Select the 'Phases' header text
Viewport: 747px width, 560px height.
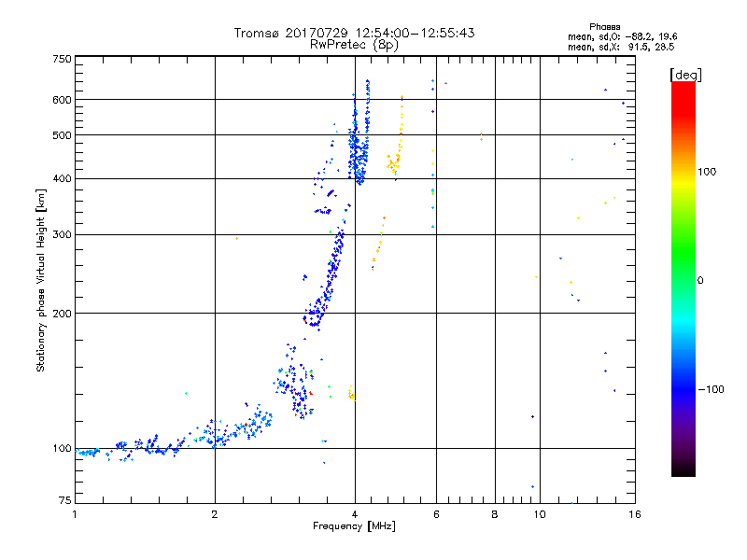(x=604, y=27)
